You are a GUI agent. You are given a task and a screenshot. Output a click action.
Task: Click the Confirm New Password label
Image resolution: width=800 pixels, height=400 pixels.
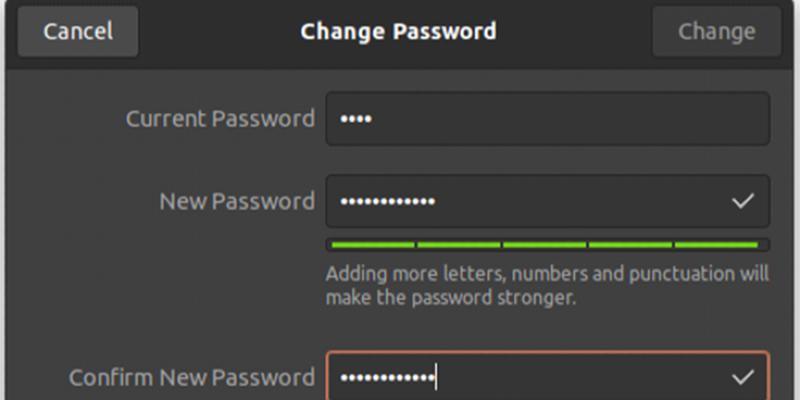pos(191,377)
